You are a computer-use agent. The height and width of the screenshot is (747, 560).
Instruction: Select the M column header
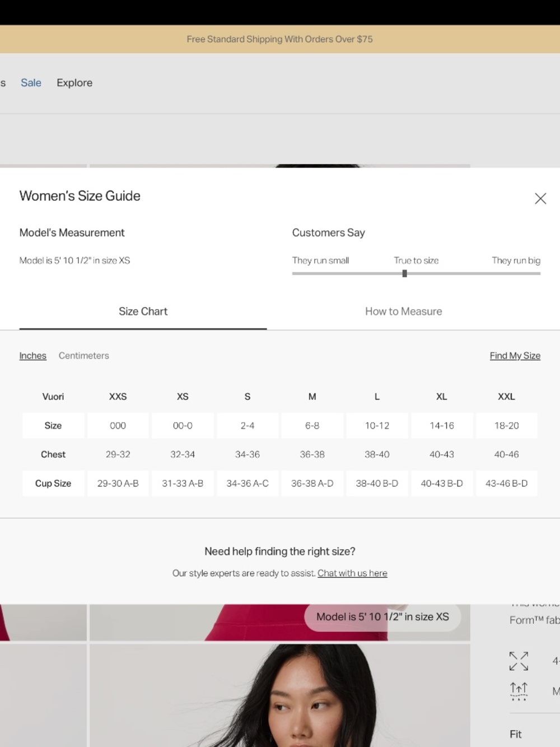pos(312,397)
